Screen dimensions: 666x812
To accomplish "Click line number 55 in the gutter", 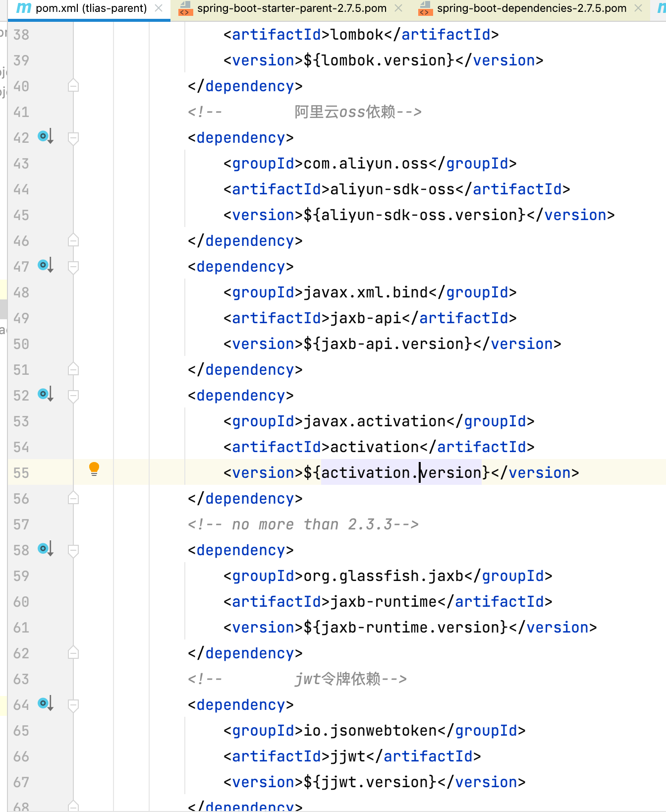I will (21, 473).
